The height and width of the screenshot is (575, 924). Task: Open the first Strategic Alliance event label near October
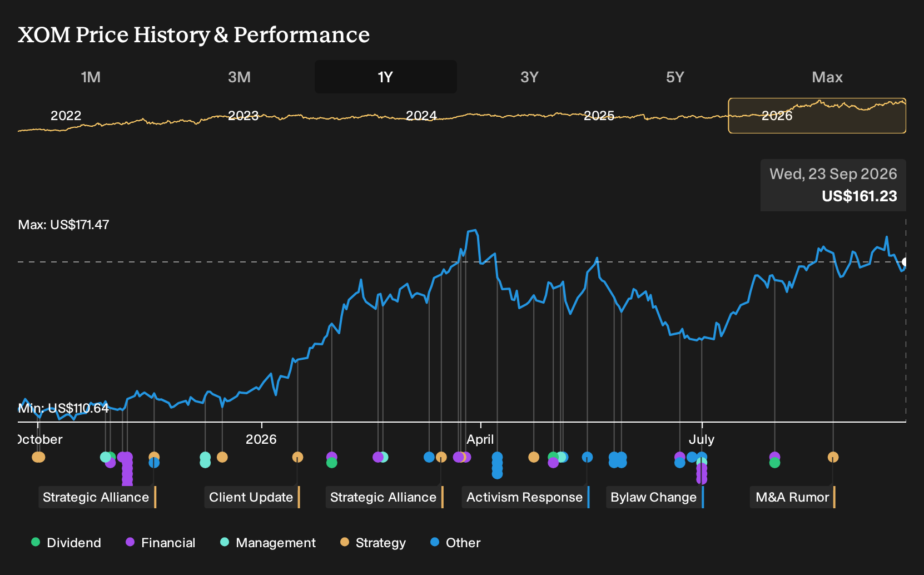tap(97, 497)
